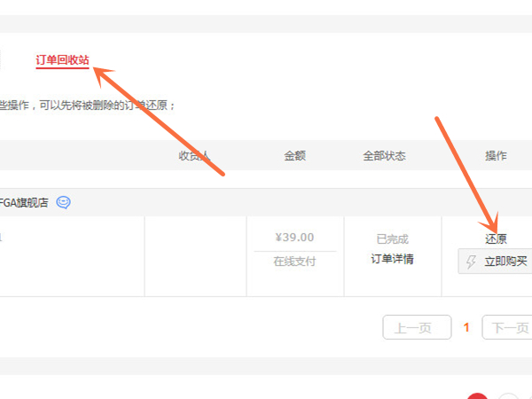The height and width of the screenshot is (399, 532).
Task: Click the 在线支付 payment label
Action: (x=294, y=261)
